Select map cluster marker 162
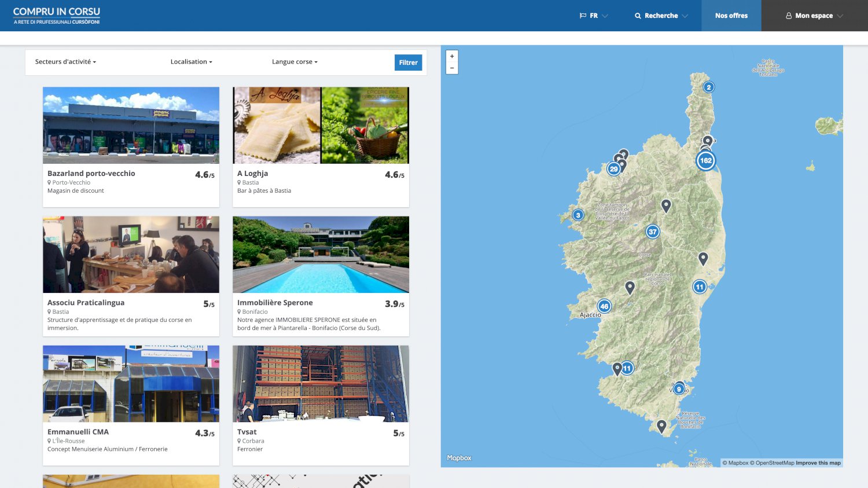Image resolution: width=868 pixels, height=488 pixels. click(705, 160)
